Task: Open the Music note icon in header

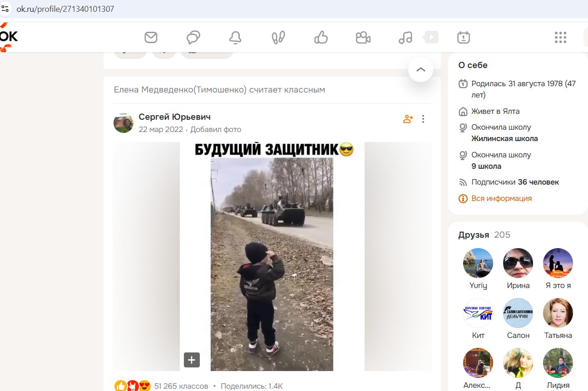Action: tap(405, 37)
